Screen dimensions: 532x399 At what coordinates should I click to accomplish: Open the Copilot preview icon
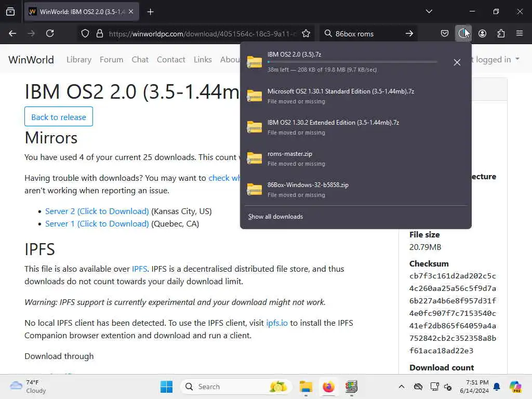pyautogui.click(x=515, y=387)
